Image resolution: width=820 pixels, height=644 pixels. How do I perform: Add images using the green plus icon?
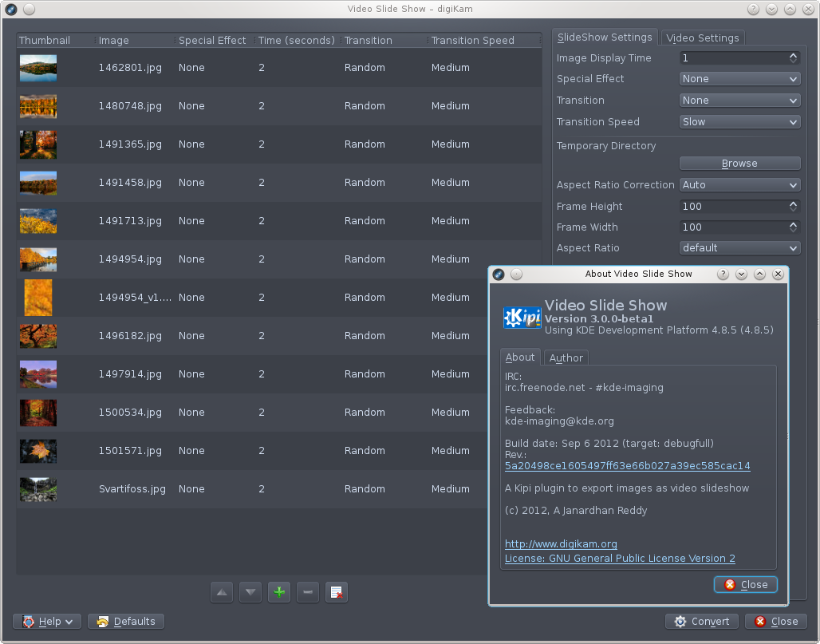[278, 591]
